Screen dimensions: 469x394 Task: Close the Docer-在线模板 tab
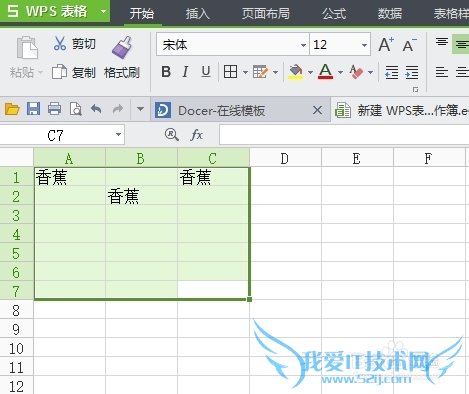(x=318, y=110)
